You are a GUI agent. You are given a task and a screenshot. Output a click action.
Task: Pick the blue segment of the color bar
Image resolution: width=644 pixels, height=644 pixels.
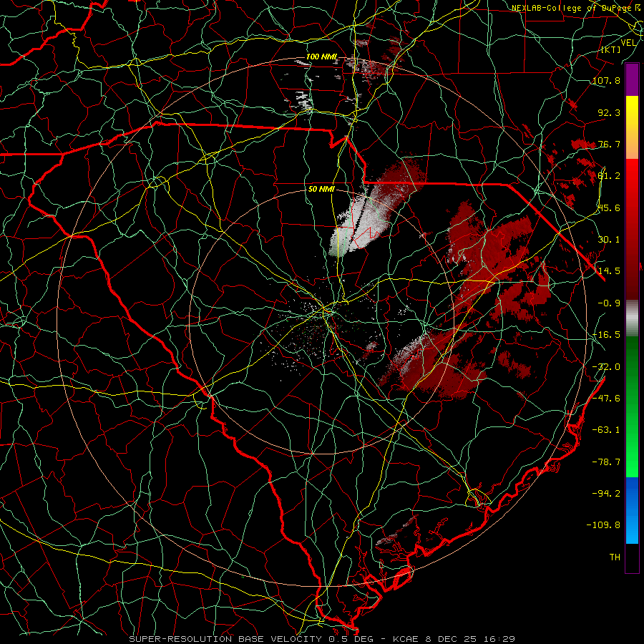(632, 510)
